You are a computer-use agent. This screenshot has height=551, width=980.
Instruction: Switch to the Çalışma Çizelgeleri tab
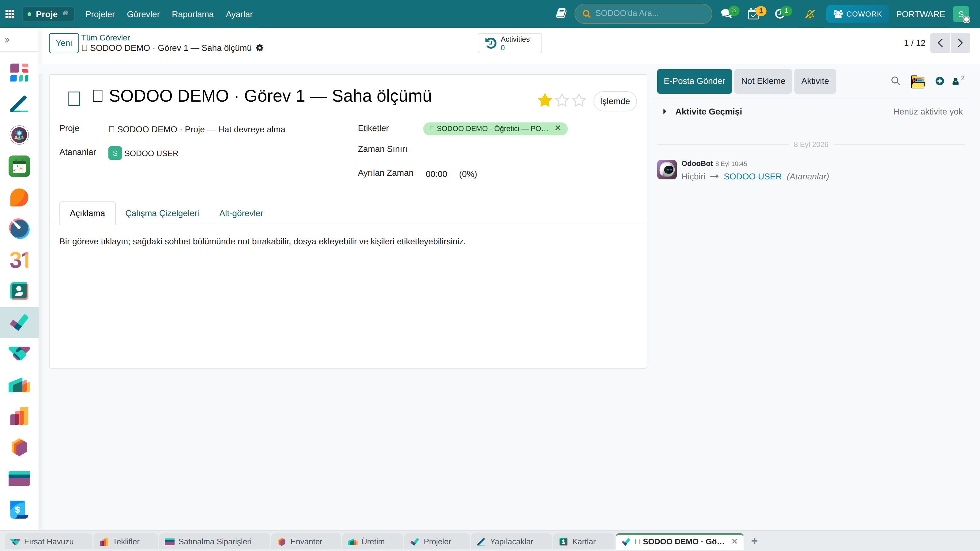click(x=162, y=213)
